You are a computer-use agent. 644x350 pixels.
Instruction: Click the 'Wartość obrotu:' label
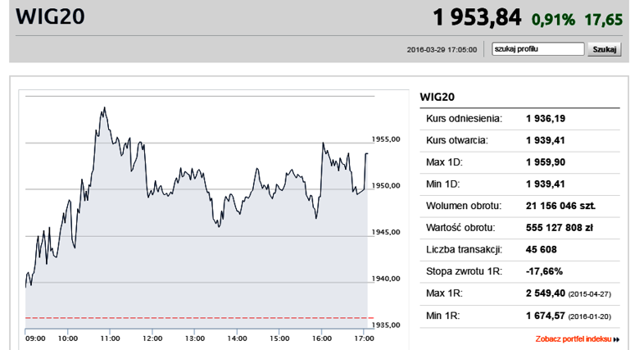click(x=460, y=228)
